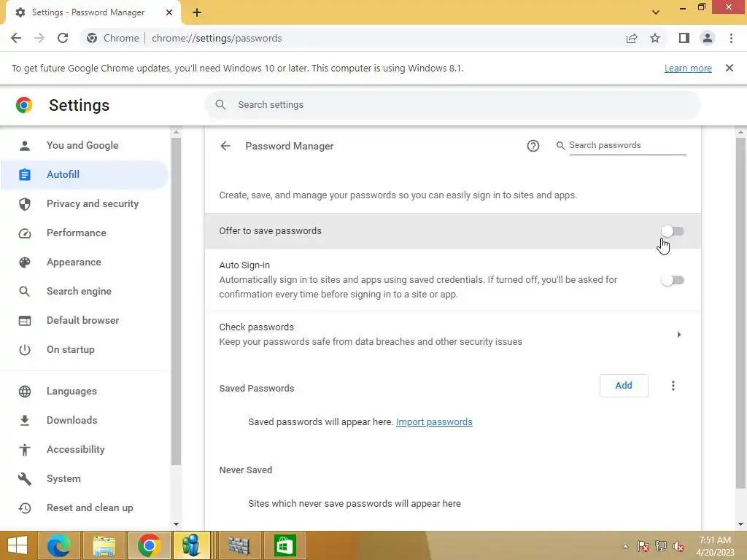Open Password Manager help icon
Viewport: 747px width, 560px height.
[x=533, y=146]
